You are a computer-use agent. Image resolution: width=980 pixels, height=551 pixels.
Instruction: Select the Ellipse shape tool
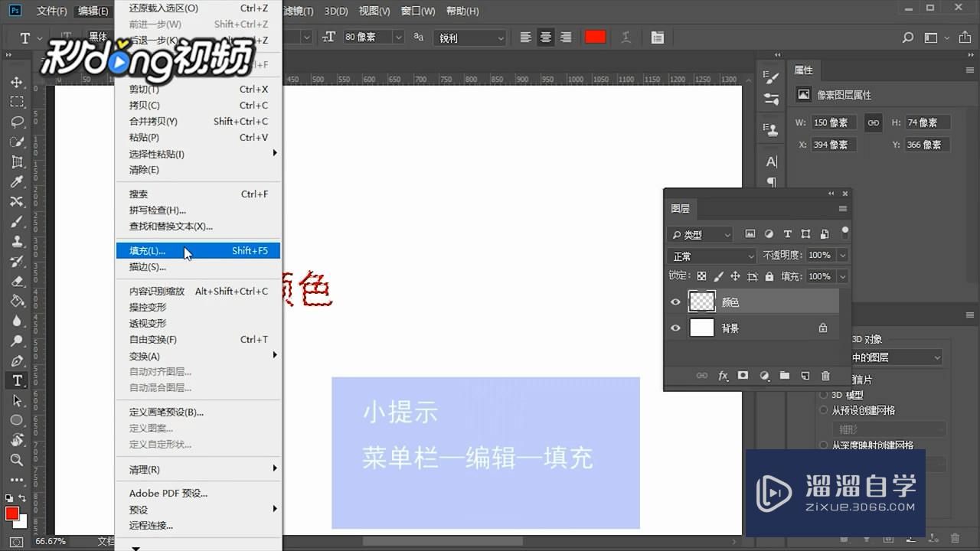click(17, 420)
